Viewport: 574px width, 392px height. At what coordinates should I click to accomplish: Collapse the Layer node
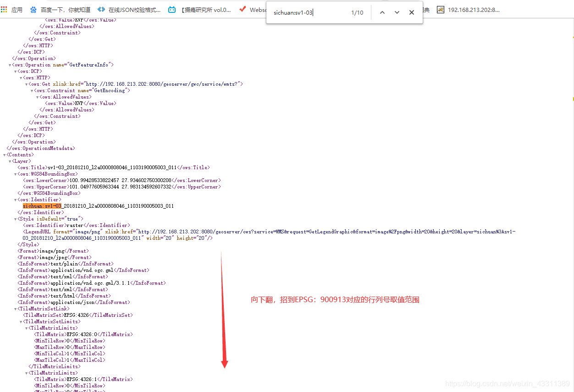click(10, 161)
